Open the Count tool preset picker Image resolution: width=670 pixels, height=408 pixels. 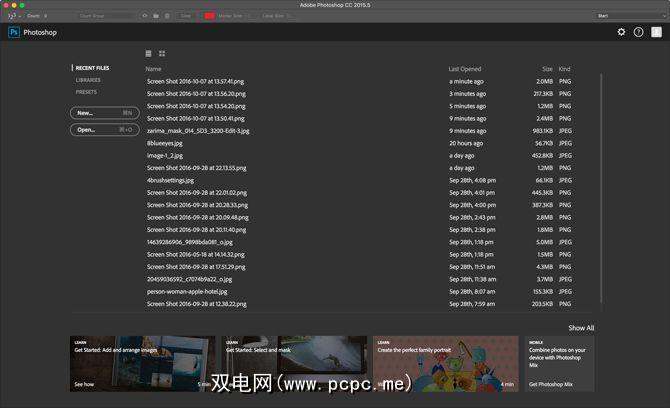pos(14,16)
